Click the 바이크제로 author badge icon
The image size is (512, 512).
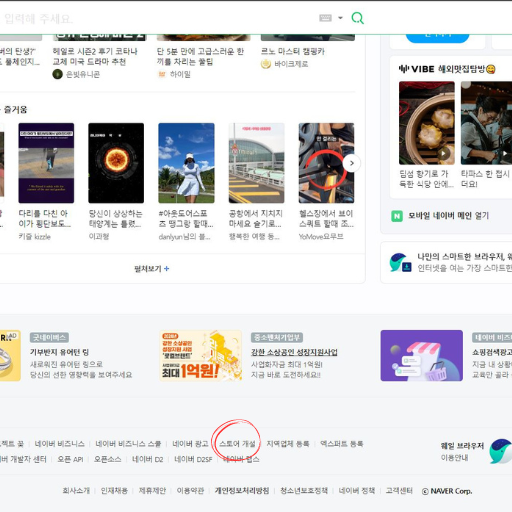(266, 64)
